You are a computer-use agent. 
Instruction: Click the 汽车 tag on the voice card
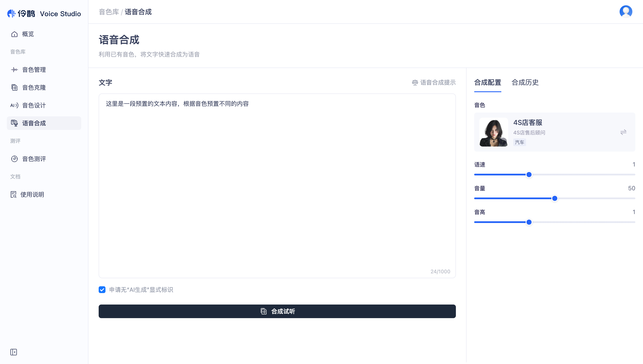tap(519, 142)
